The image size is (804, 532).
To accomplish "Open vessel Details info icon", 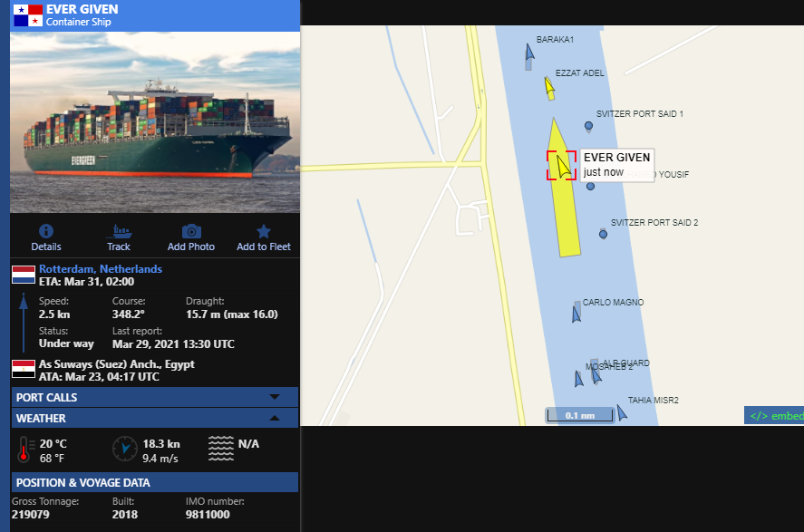I will point(45,231).
